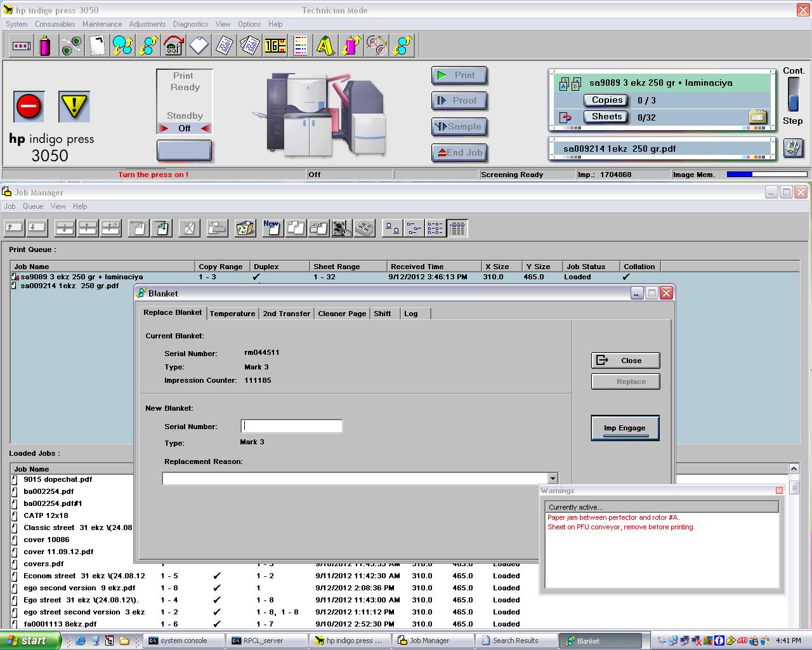The height and width of the screenshot is (650, 812).
Task: Switch to Search Results taskbar item
Action: pos(517,640)
